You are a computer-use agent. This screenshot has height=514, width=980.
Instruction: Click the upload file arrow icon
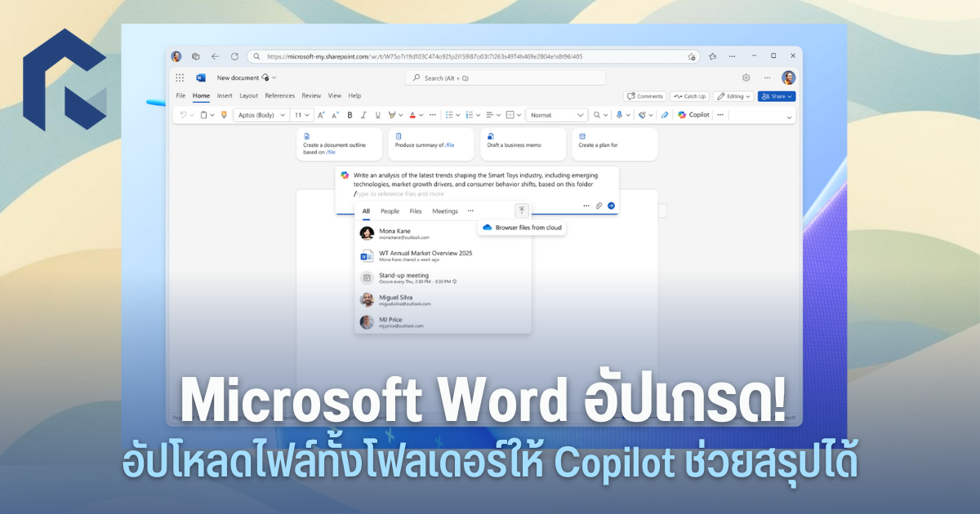(522, 210)
